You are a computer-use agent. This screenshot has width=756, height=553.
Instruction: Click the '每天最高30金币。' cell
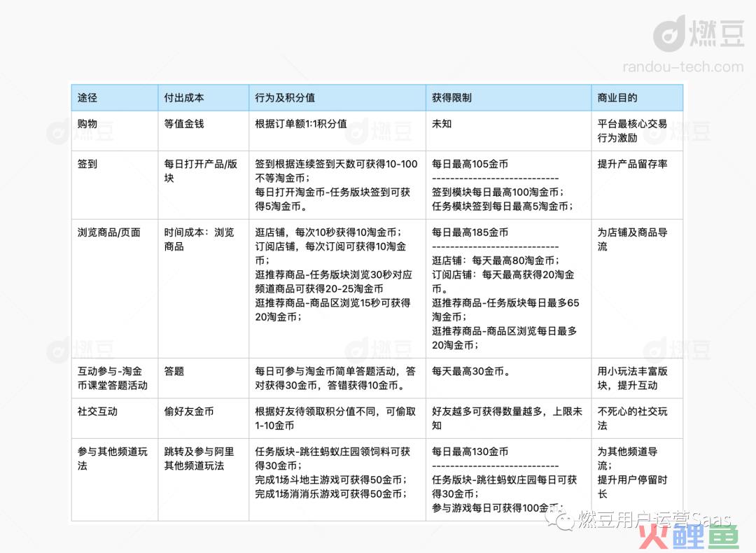[509, 379]
